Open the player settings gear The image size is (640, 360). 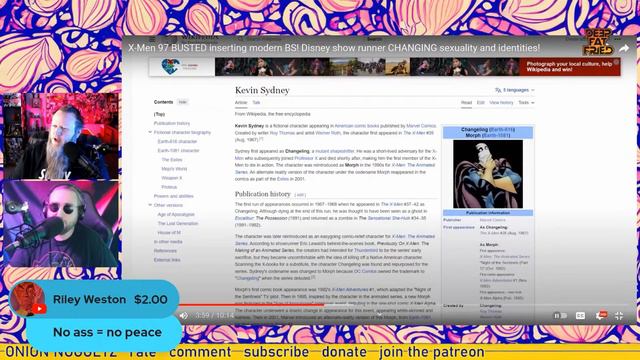[601, 316]
